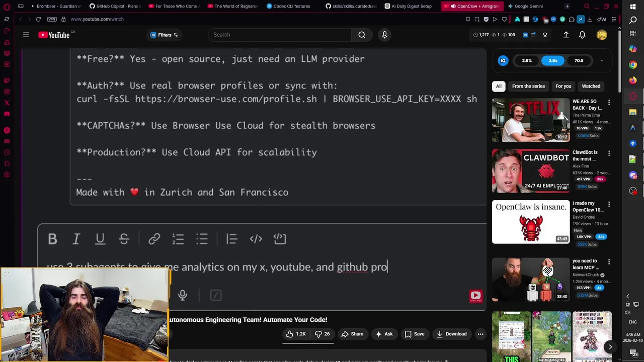
Task: Open the Ask AI button
Action: click(x=384, y=334)
